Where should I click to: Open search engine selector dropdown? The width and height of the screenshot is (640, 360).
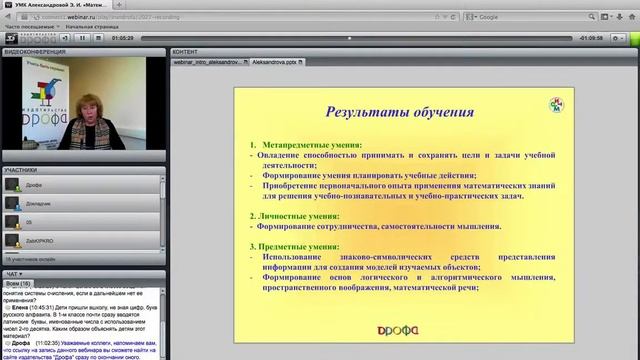tap(471, 17)
